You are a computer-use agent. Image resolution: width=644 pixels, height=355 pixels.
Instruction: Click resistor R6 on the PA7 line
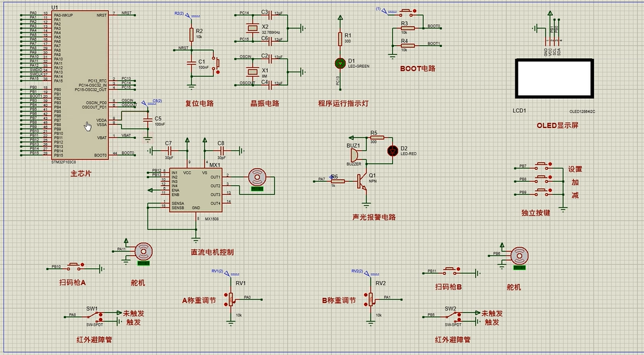coord(338,181)
